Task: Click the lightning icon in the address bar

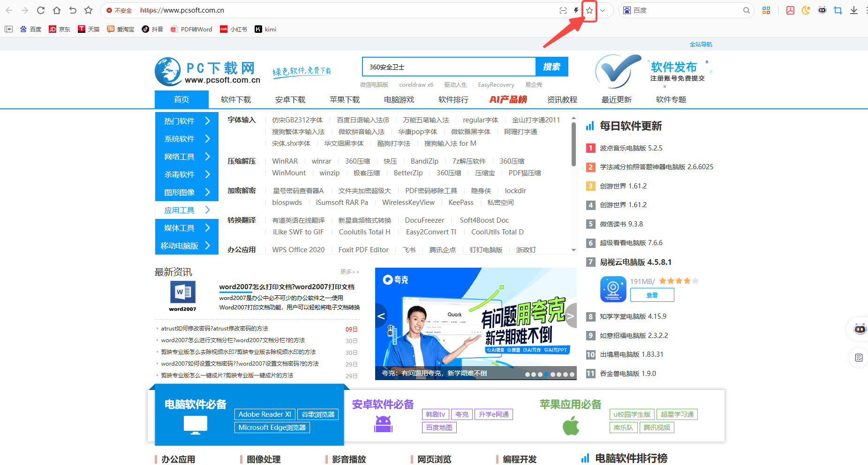Action: coord(575,10)
